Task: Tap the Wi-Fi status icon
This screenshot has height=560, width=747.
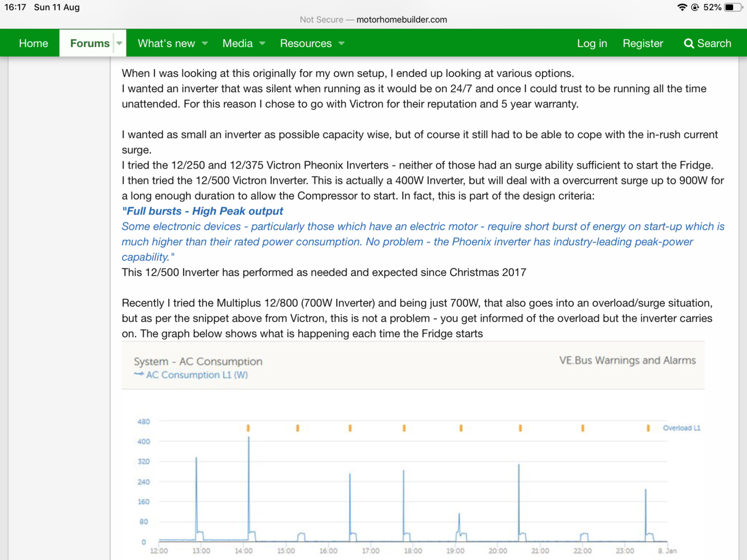Action: click(682, 7)
